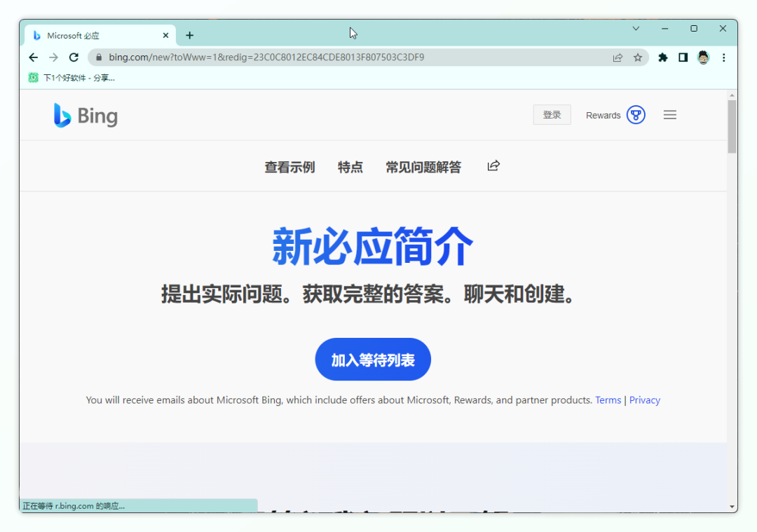The height and width of the screenshot is (532, 757).
Task: Open the browser side panel icon
Action: 683,57
